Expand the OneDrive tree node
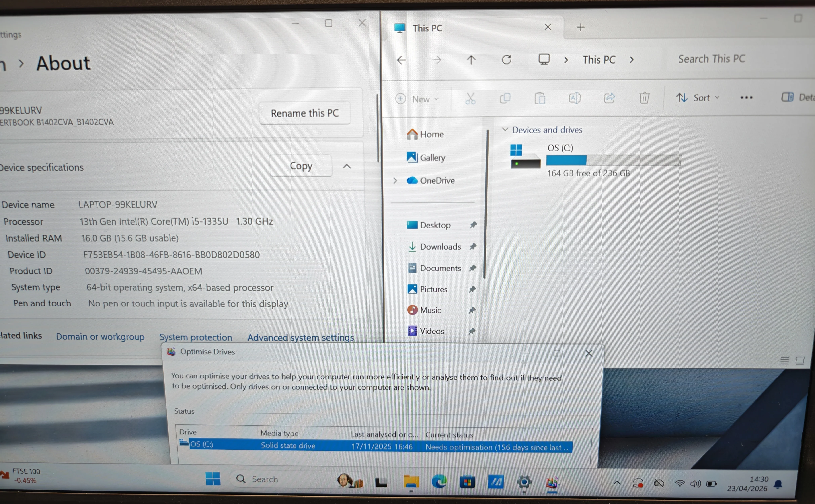Image resolution: width=815 pixels, height=504 pixels. pos(395,181)
